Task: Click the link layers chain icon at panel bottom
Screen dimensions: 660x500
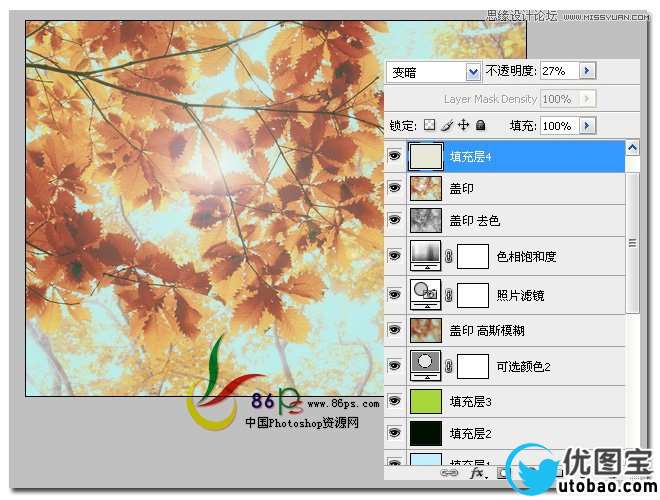Action: [449, 473]
